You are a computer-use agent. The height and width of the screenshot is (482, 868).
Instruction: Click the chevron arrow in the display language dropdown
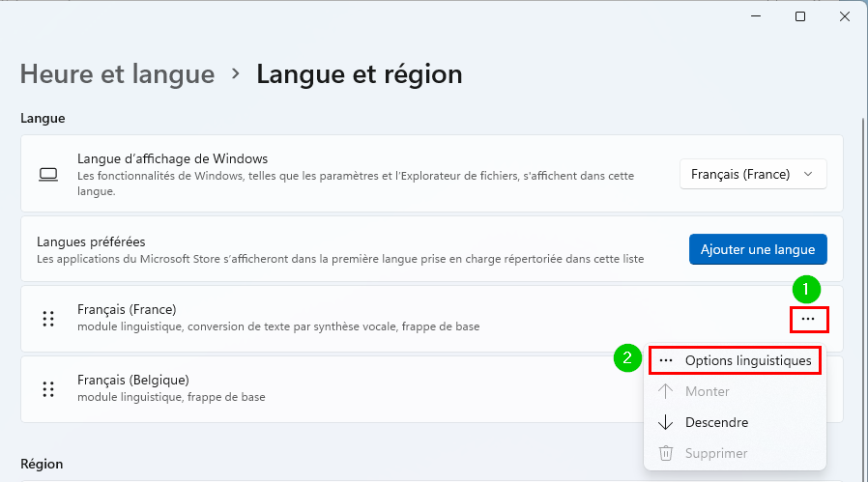click(x=808, y=174)
